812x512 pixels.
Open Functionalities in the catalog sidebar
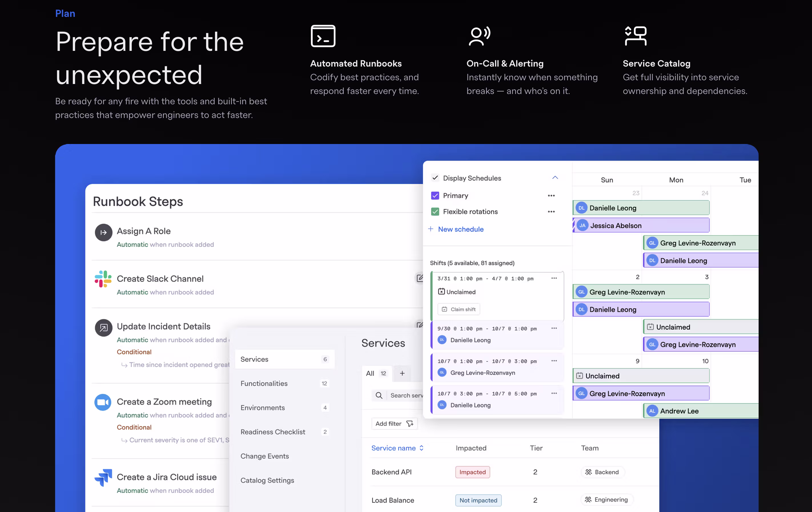(x=264, y=383)
